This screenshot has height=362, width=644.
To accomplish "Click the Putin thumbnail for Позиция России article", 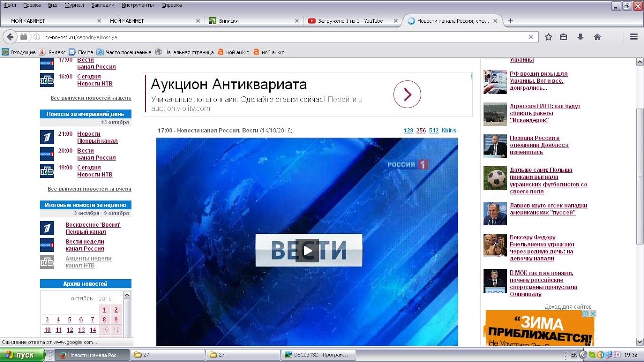I will coord(495,146).
